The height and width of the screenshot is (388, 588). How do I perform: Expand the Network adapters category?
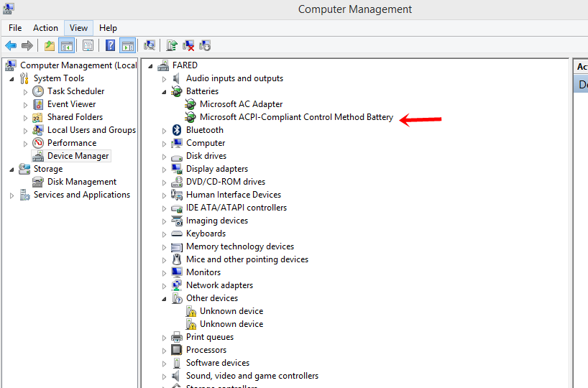(164, 286)
